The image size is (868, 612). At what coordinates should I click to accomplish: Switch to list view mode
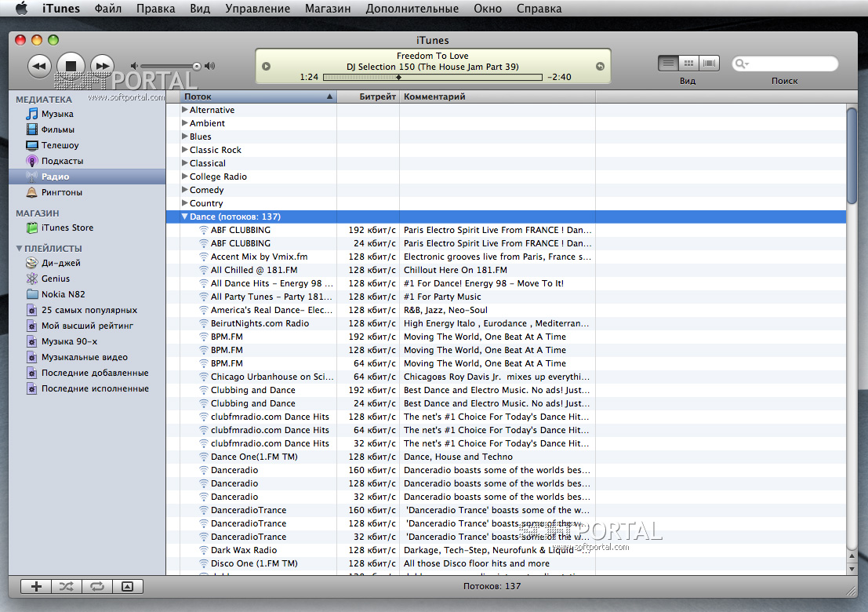point(668,63)
